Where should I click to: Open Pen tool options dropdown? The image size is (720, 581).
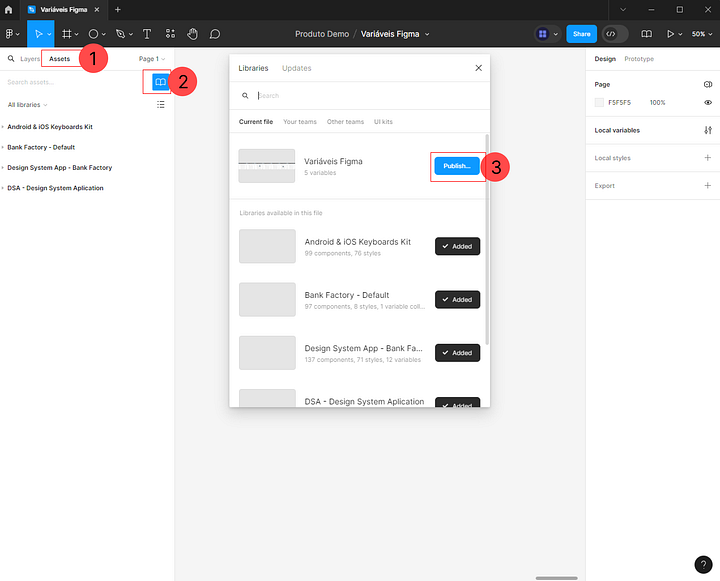(131, 34)
